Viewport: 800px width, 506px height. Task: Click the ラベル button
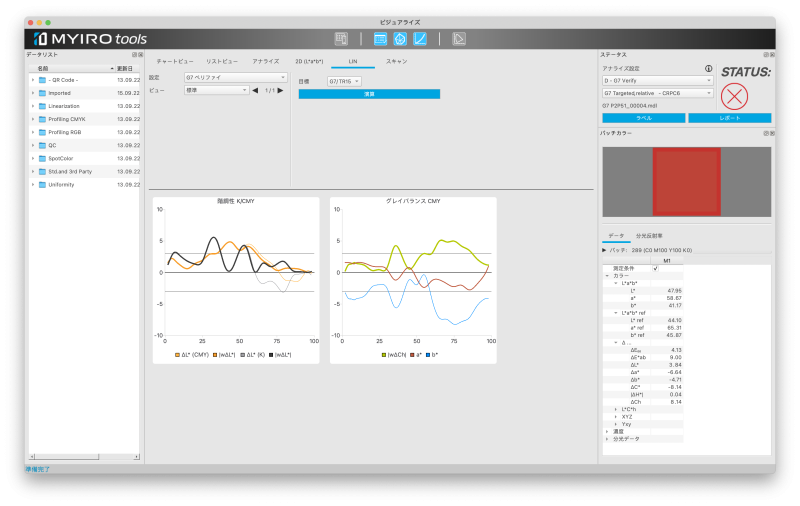644,118
